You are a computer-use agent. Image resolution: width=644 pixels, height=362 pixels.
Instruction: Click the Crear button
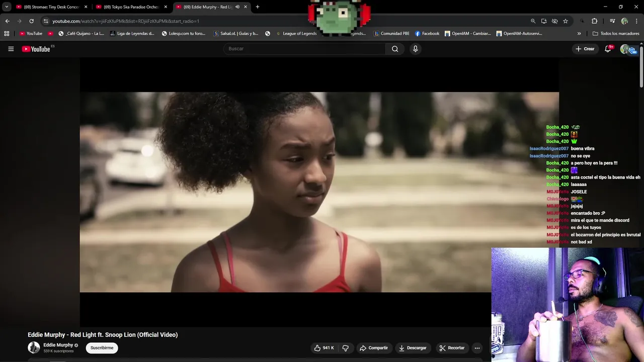585,49
